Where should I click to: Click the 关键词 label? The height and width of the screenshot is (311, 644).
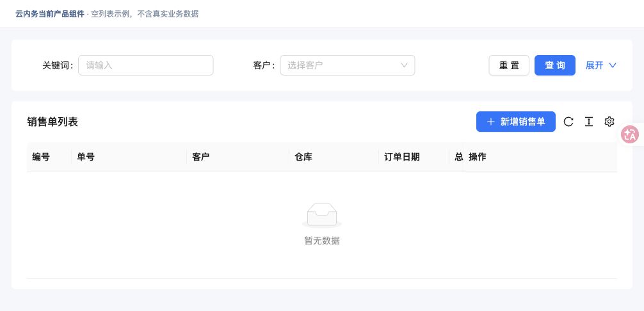[58, 65]
